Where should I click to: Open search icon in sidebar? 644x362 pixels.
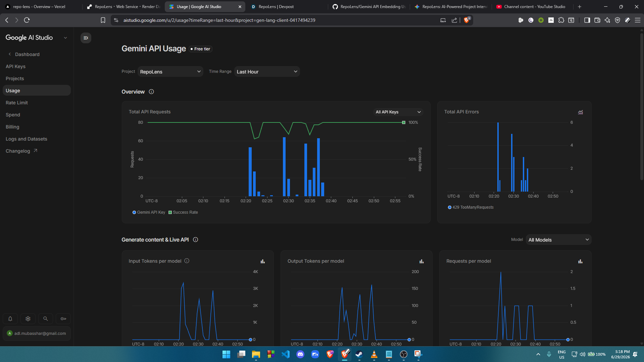point(46,319)
